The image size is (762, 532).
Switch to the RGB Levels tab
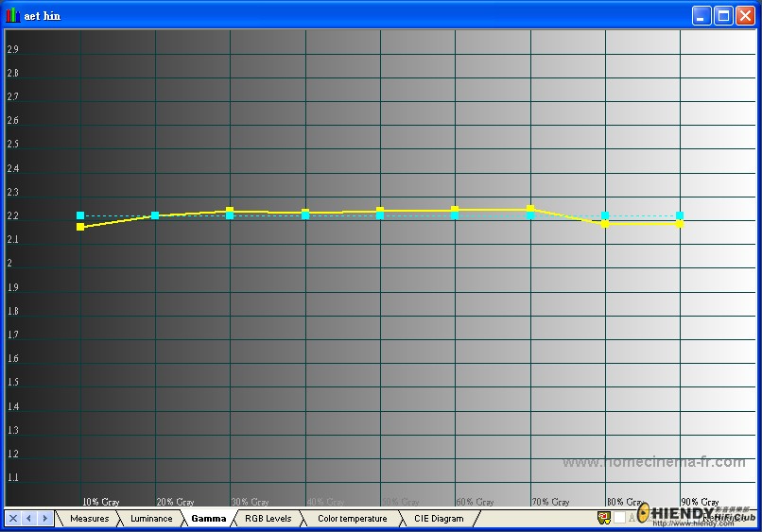(268, 519)
